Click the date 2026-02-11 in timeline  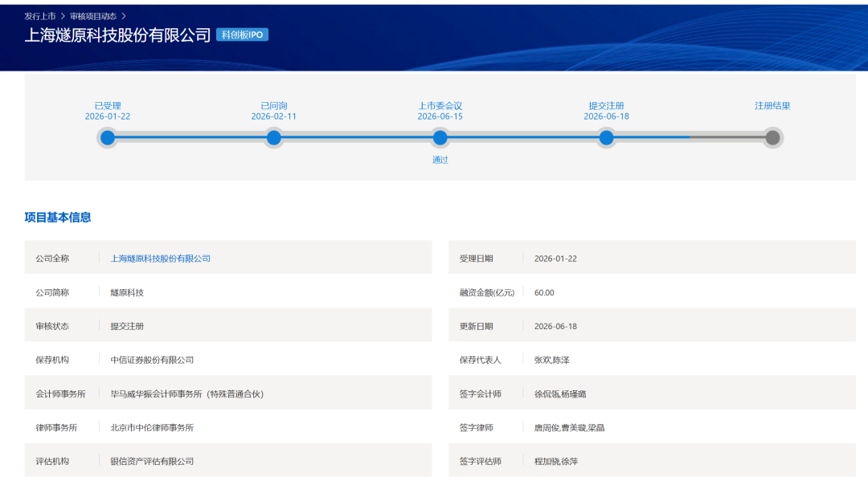[x=273, y=116]
